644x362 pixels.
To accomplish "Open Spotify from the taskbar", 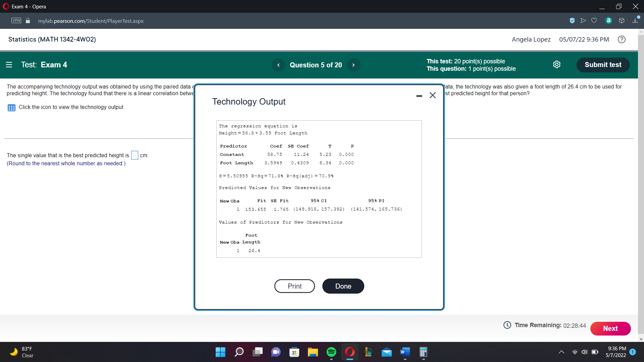I will 331,352.
